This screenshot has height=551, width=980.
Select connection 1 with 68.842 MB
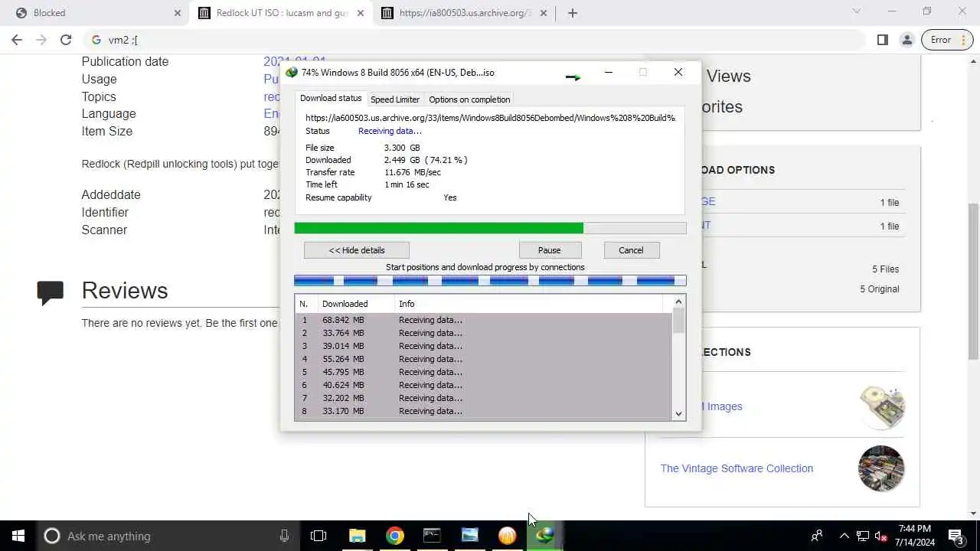483,320
